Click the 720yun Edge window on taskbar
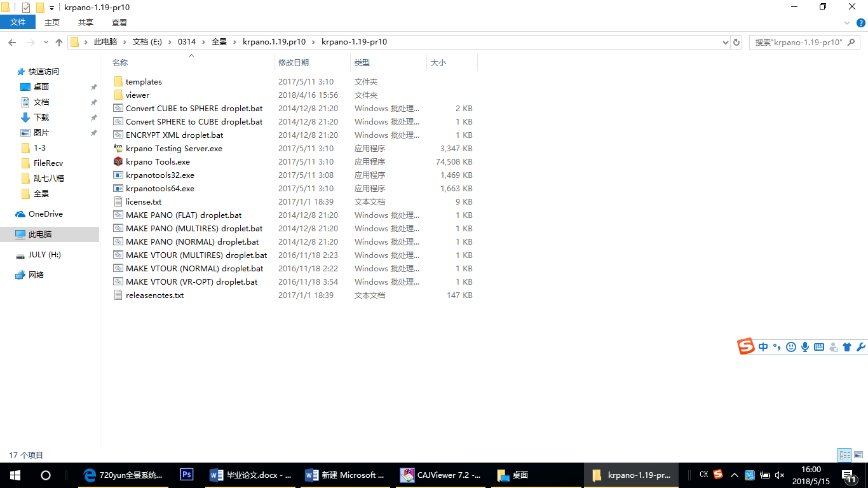This screenshot has height=488, width=868. [124, 475]
